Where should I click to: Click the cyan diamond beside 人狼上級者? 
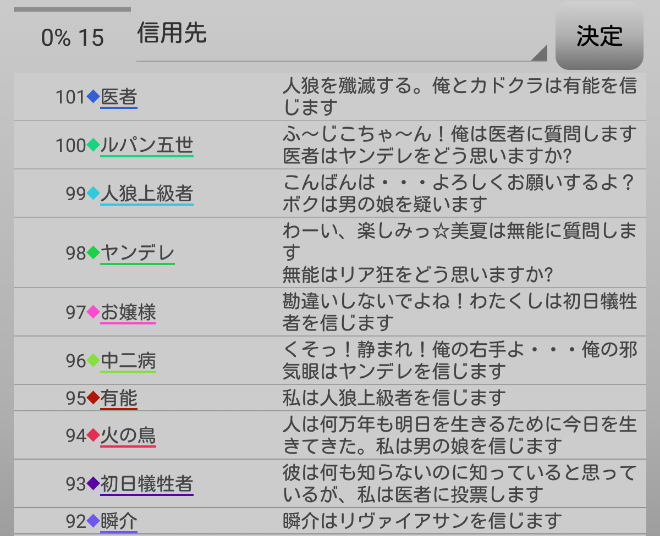(93, 193)
